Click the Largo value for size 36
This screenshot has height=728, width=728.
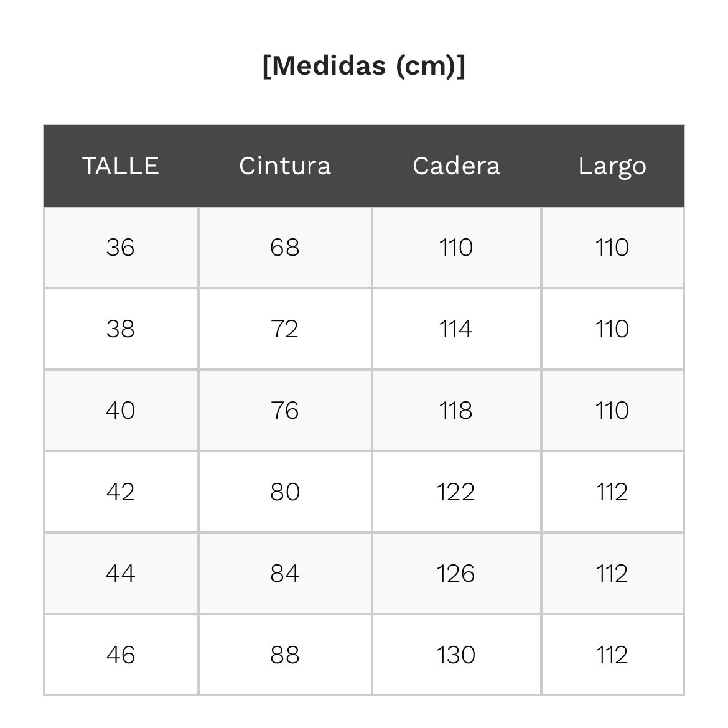612,248
